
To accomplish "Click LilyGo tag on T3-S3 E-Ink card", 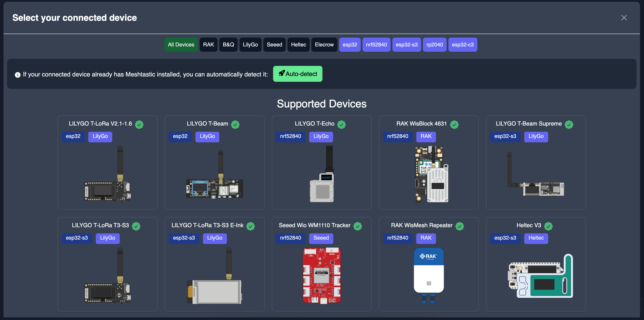I will click(215, 238).
